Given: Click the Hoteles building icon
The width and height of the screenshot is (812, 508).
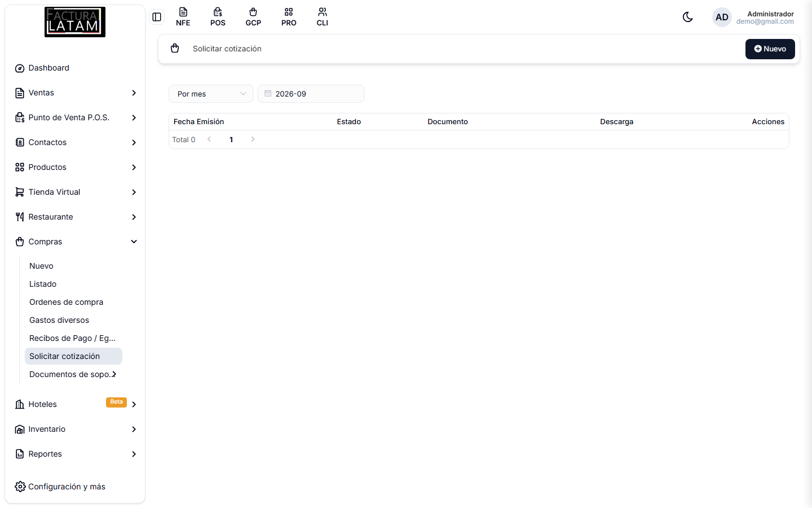Looking at the screenshot, I should coord(20,404).
